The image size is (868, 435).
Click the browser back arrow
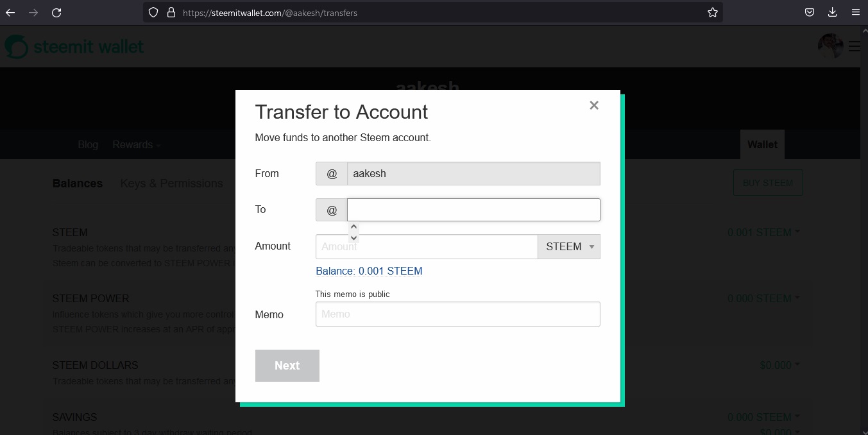coord(10,12)
